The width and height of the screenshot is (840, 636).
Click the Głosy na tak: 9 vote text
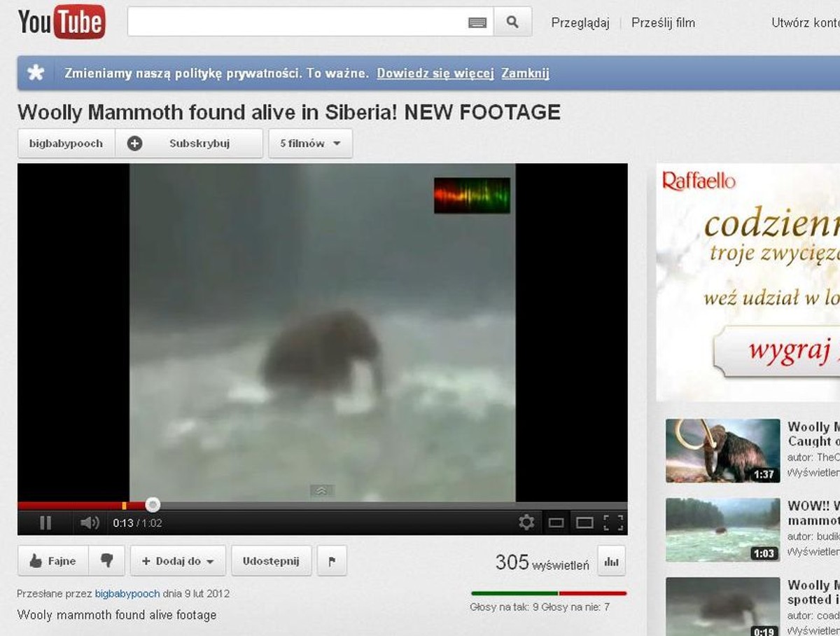pos(504,607)
